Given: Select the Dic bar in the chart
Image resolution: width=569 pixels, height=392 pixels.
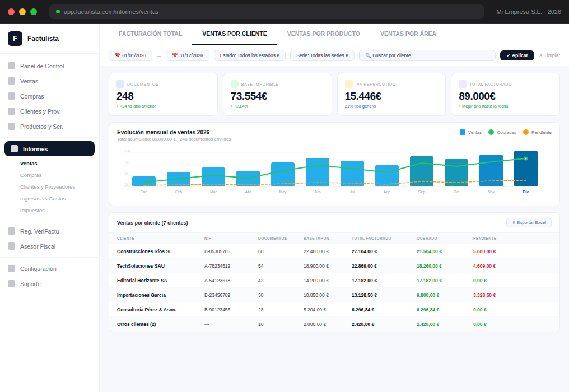Looking at the screenshot, I should click(x=525, y=169).
